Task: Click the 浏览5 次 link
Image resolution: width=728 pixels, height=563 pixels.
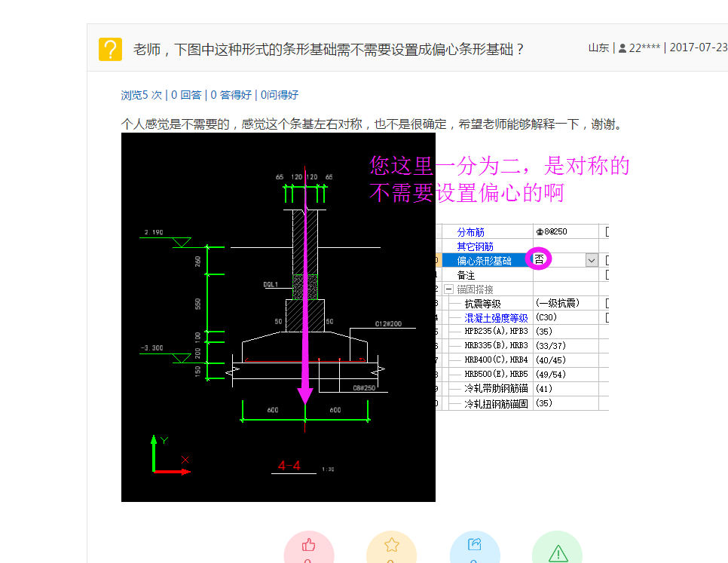Action: 141,95
